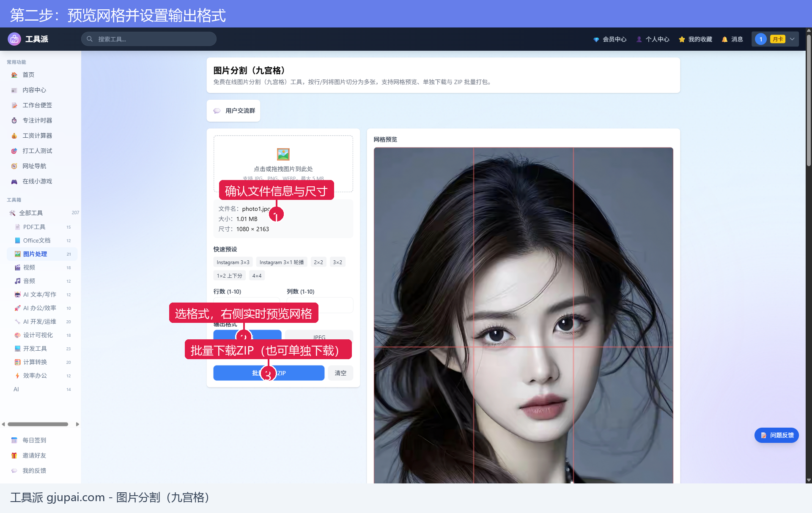Open 会员中心 link in header
This screenshot has height=513, width=812.
610,39
